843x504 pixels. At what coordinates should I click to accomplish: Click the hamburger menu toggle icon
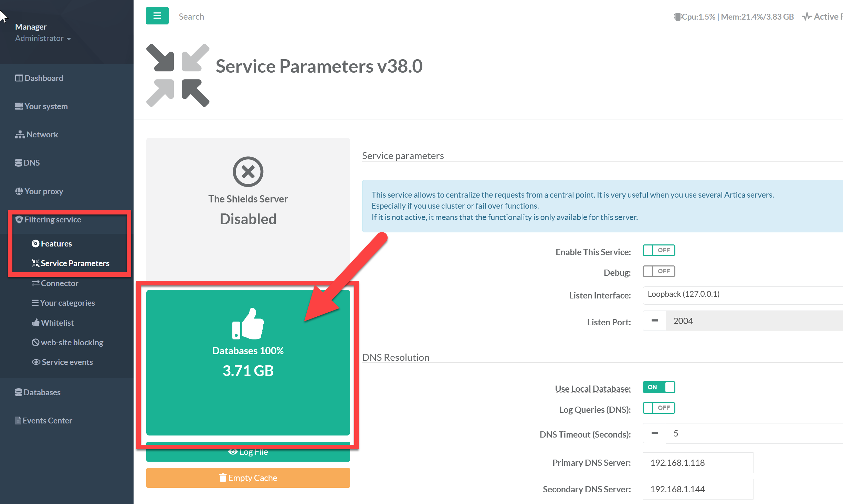coord(157,16)
